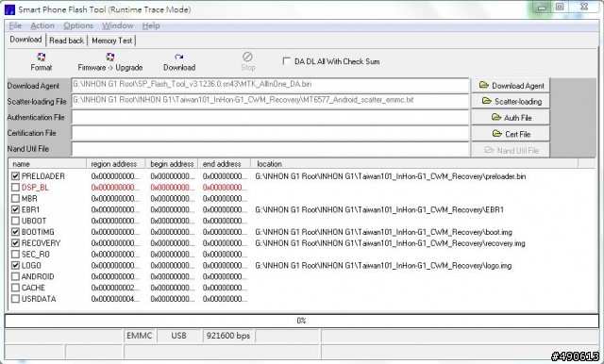Click the USB status bar cell
604x364 pixels.
(x=178, y=336)
